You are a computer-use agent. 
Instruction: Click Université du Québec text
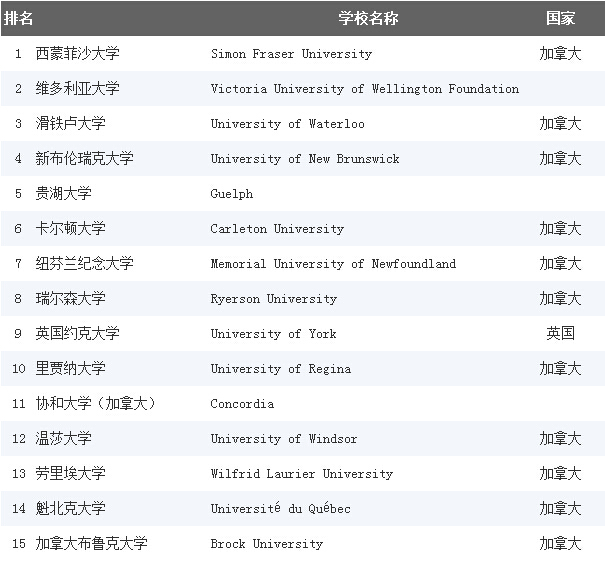[x=281, y=508]
